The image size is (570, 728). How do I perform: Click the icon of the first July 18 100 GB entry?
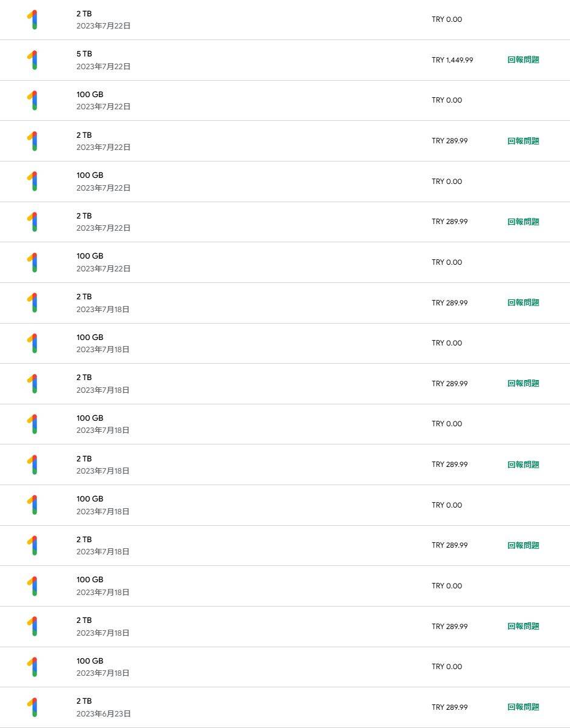33,343
